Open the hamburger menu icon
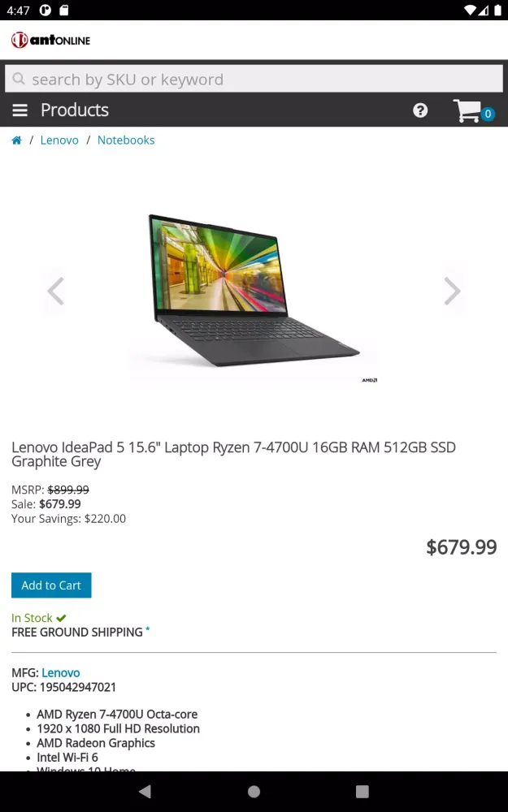508x812 pixels. tap(20, 110)
